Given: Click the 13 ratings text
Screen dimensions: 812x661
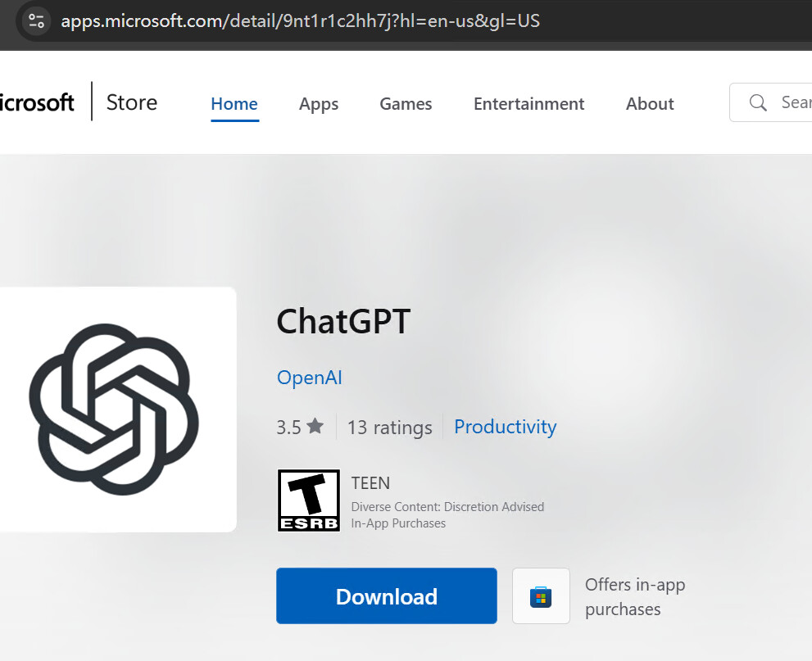Looking at the screenshot, I should [x=389, y=428].
